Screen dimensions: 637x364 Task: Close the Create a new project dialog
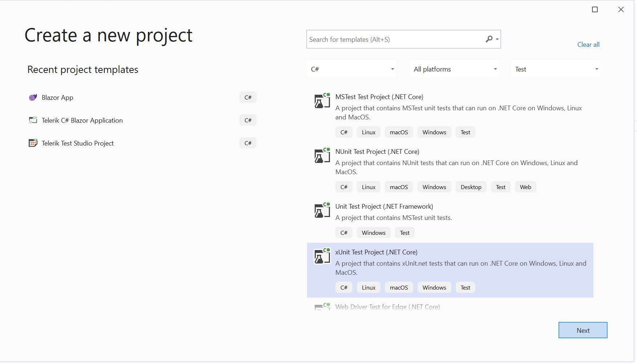[621, 9]
